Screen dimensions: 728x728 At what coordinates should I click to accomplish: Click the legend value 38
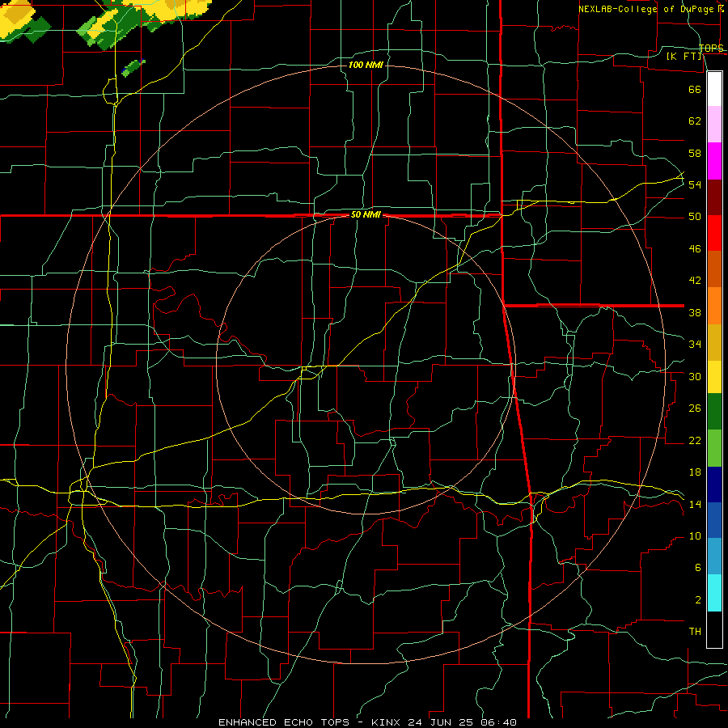[x=695, y=312]
